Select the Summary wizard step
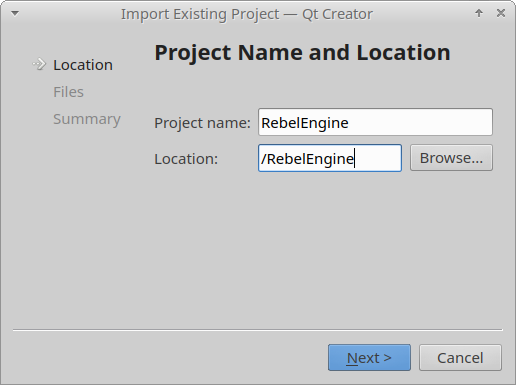The image size is (516, 385). tap(87, 119)
